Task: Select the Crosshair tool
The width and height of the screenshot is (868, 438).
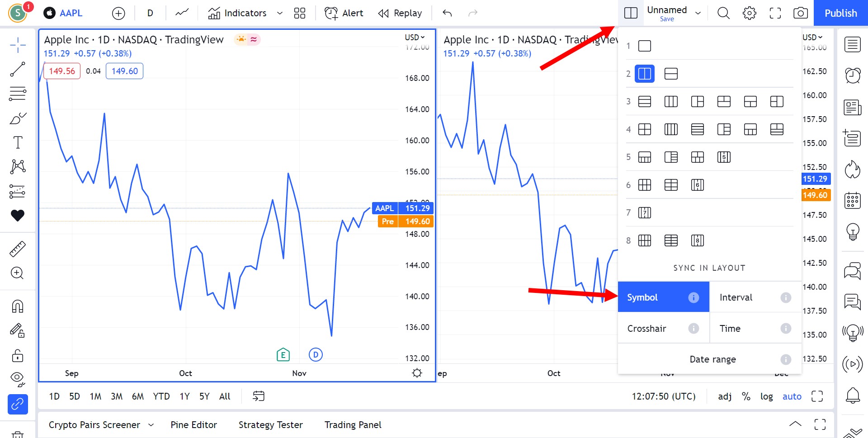Action: pyautogui.click(x=18, y=45)
